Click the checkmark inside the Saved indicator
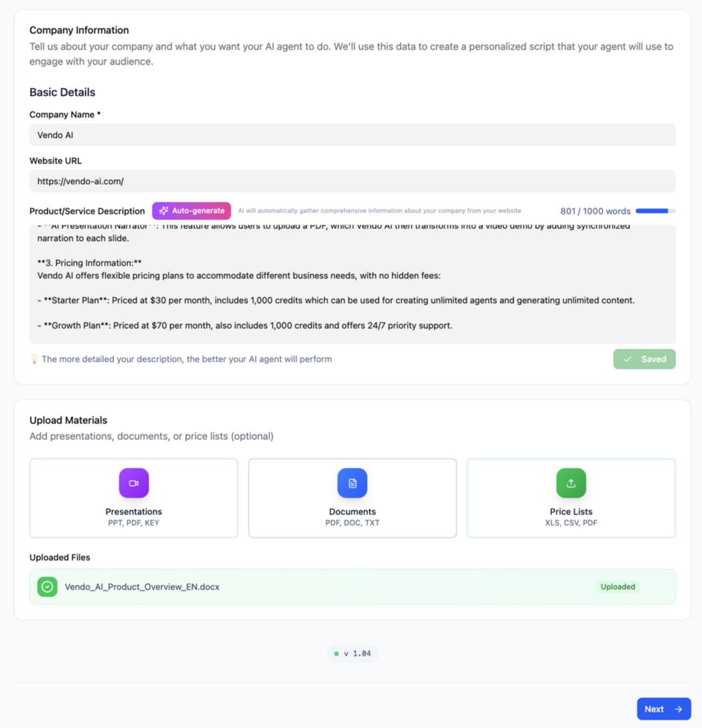The image size is (702, 728). [x=627, y=359]
